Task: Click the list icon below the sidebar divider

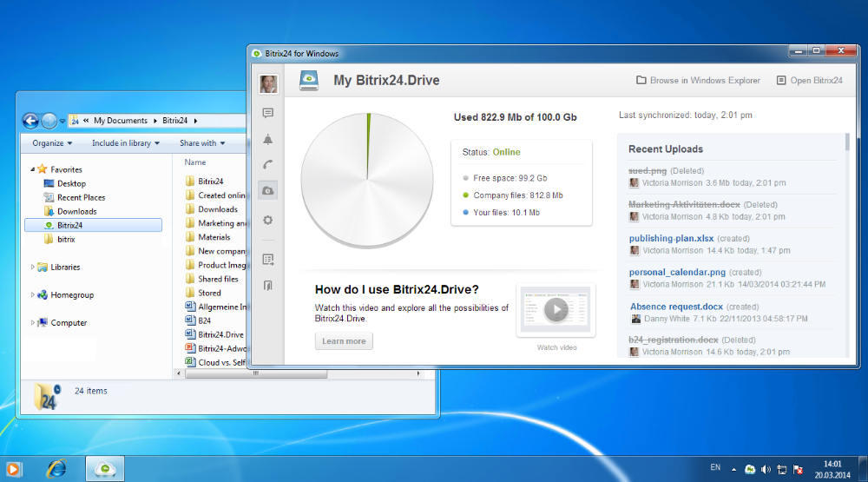Action: (268, 259)
